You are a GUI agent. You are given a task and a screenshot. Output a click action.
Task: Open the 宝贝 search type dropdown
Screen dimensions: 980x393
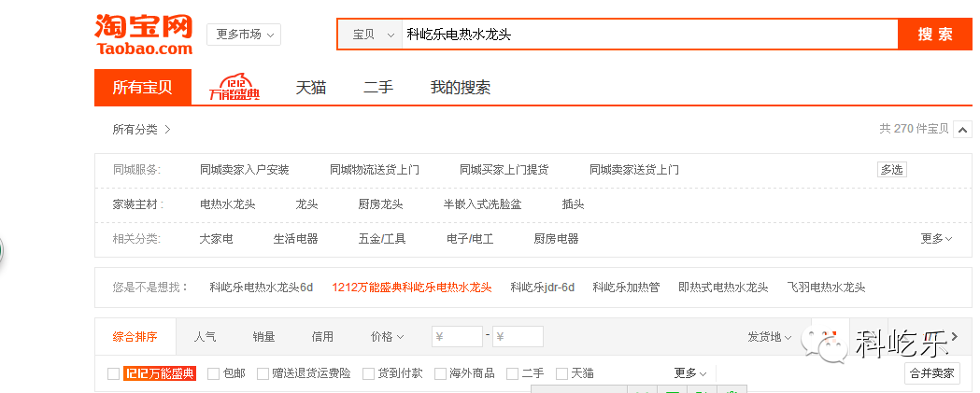(371, 35)
